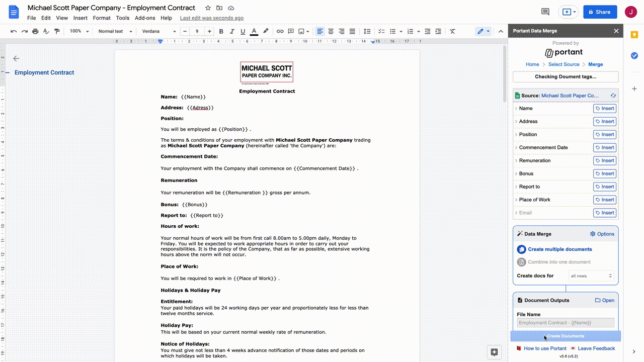Click the print icon in toolbar

pyautogui.click(x=35, y=31)
